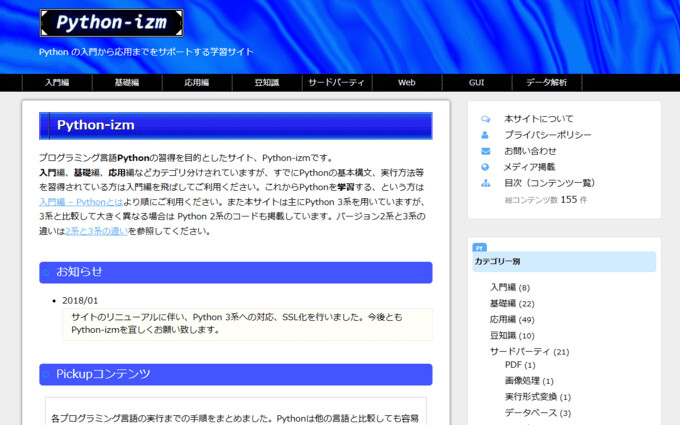Select the 基礎編 (22) category

[x=512, y=304]
